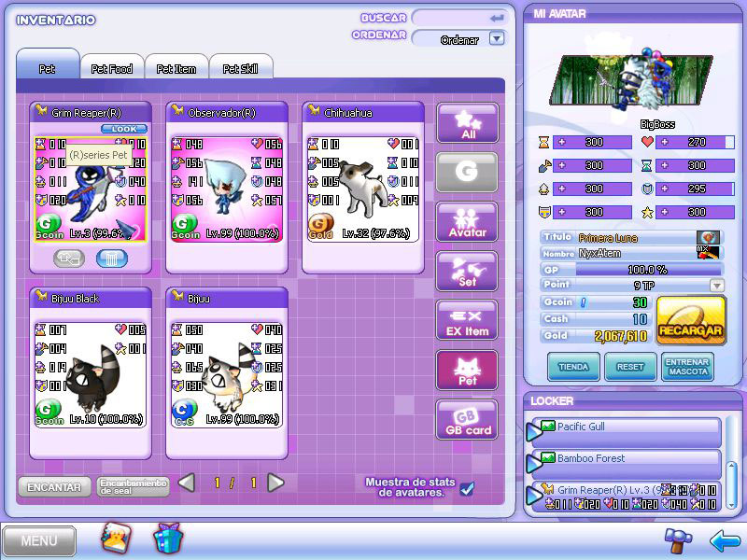Image resolution: width=747 pixels, height=560 pixels.
Task: Click the hammer icon in bottom bar
Action: (679, 541)
